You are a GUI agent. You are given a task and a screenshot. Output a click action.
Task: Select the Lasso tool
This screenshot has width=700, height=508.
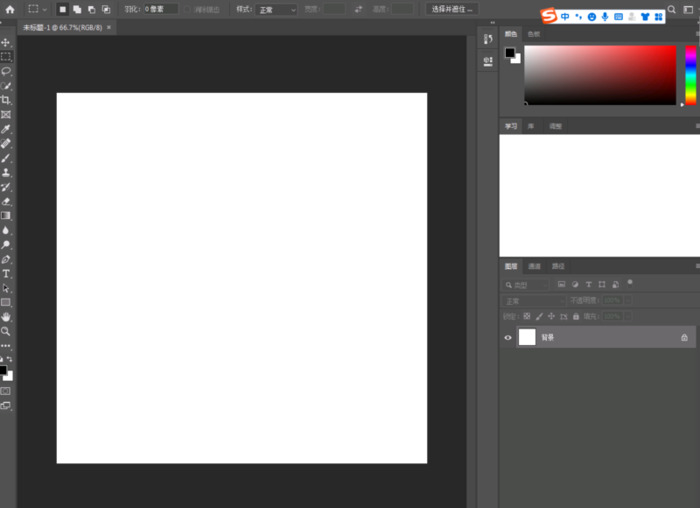click(x=6, y=71)
